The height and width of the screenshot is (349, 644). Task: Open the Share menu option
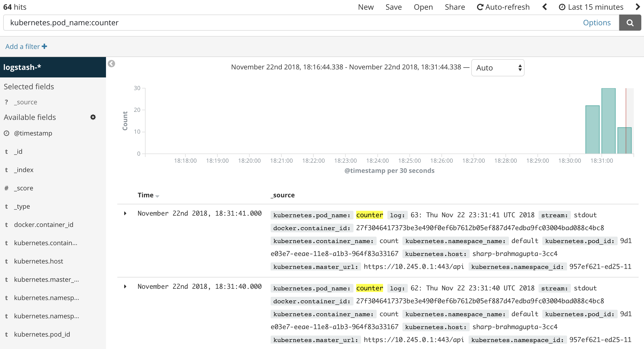[x=454, y=7]
